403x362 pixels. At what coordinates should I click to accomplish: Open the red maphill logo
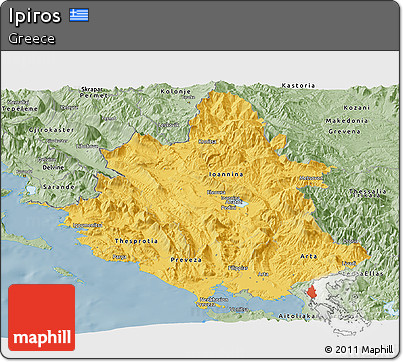tap(42, 317)
